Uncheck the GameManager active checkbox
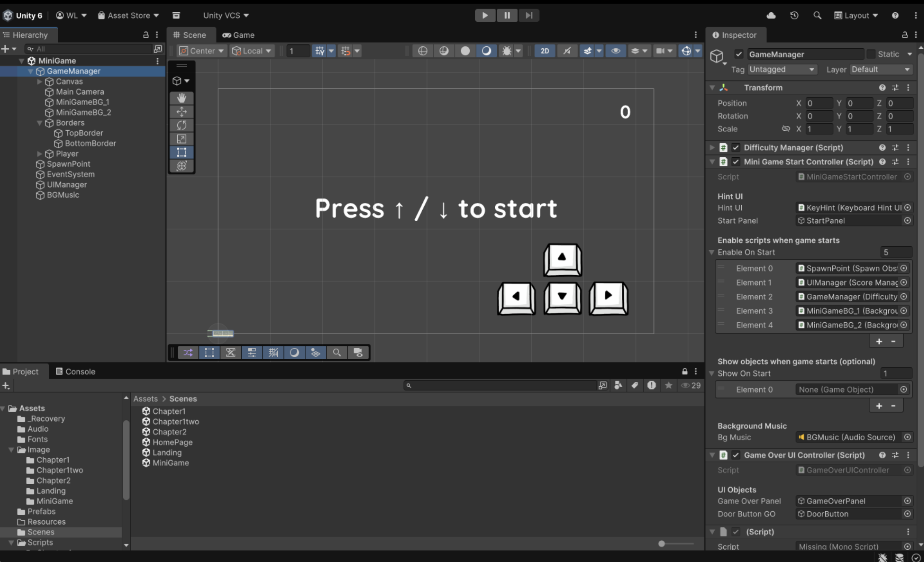 (738, 54)
